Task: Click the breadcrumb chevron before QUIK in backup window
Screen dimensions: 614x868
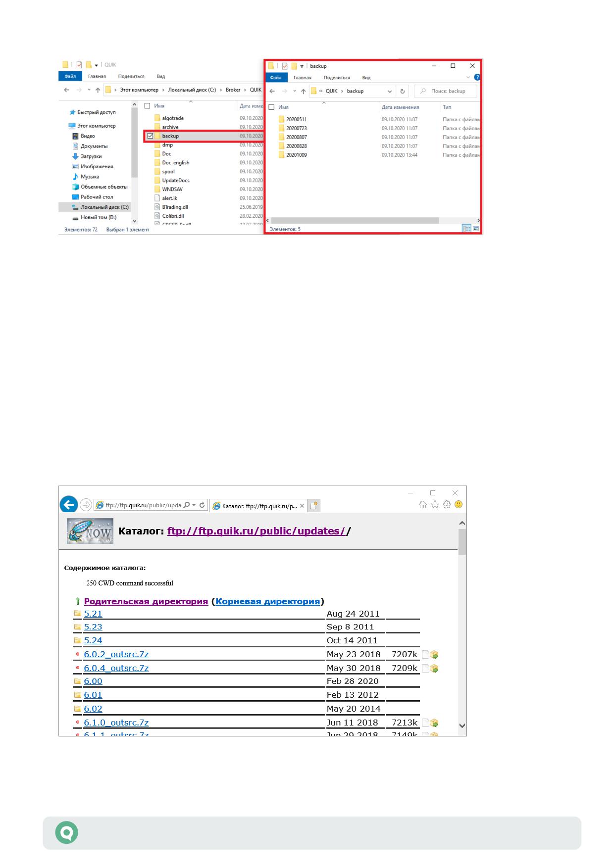Action: pos(321,91)
